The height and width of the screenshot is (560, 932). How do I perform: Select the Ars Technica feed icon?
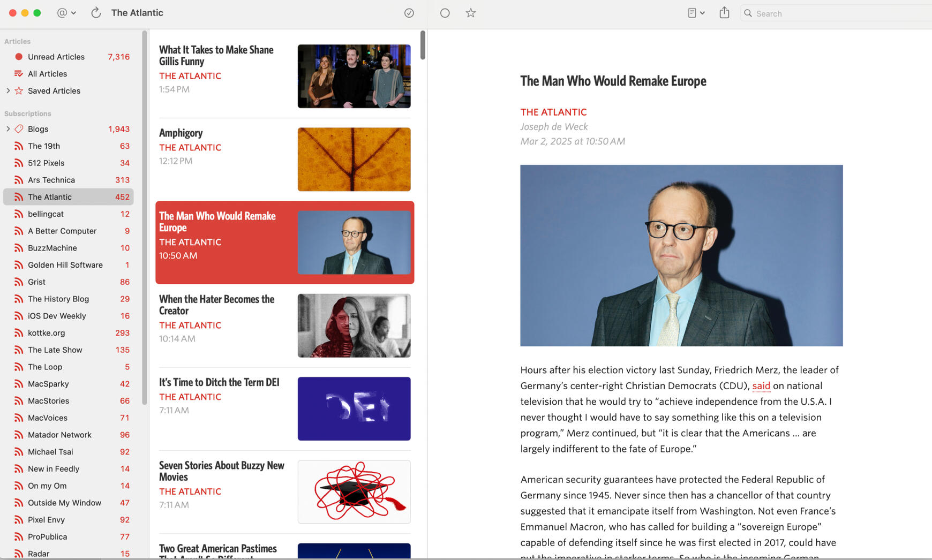coord(19,180)
